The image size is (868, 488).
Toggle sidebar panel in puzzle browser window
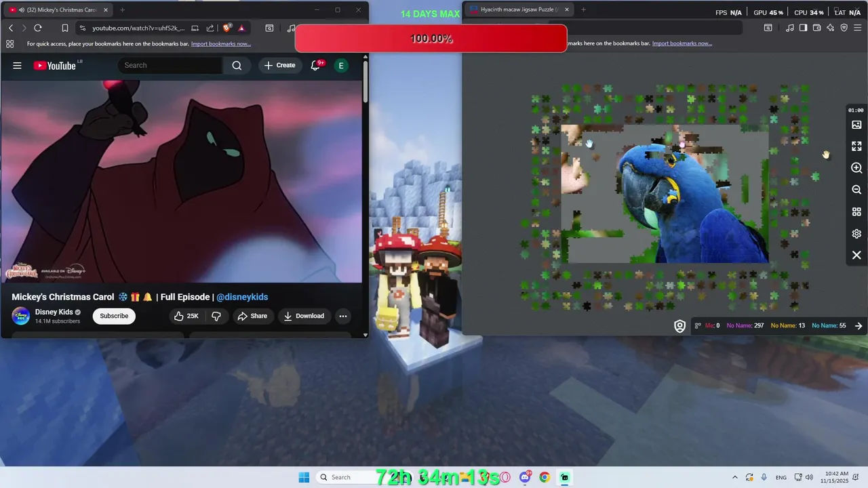coord(803,28)
